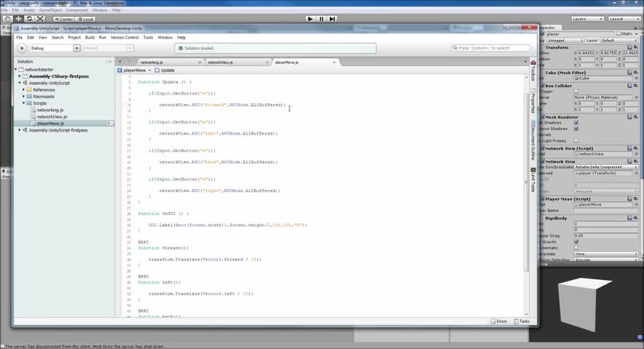The width and height of the screenshot is (644, 349).
Task: Open the document tab list dropdown arrow
Action: click(x=526, y=62)
